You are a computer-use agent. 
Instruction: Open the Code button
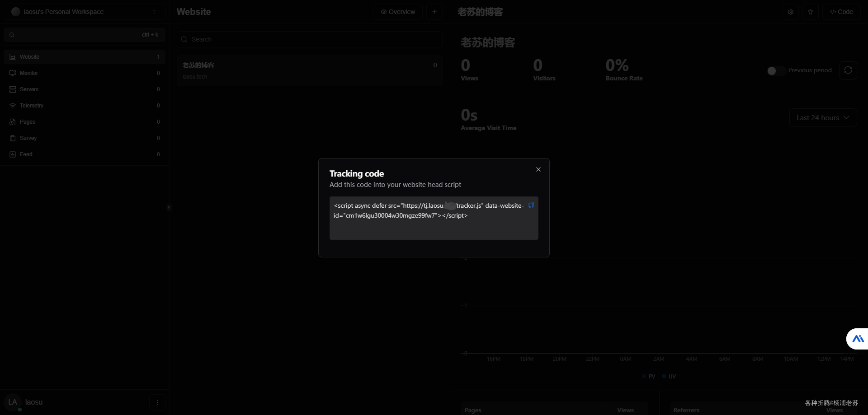coord(842,12)
